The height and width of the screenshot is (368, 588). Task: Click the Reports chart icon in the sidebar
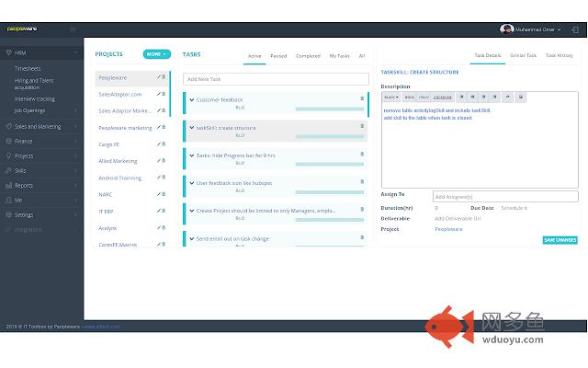[x=7, y=185]
